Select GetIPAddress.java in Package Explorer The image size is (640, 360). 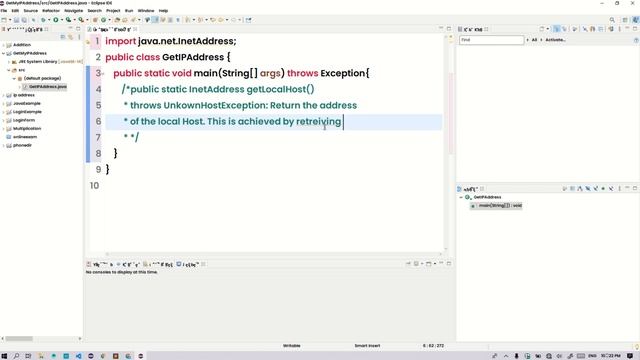coord(45,87)
